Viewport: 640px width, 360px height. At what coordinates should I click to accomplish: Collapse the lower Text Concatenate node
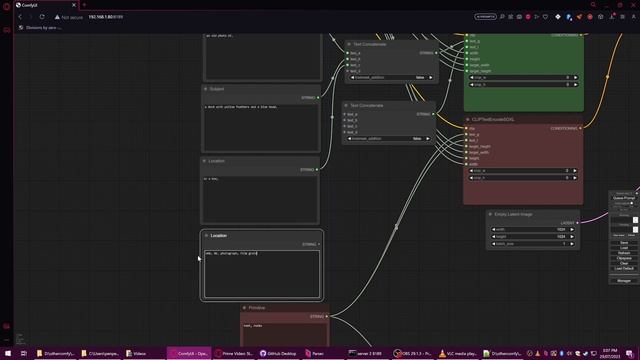point(346,105)
